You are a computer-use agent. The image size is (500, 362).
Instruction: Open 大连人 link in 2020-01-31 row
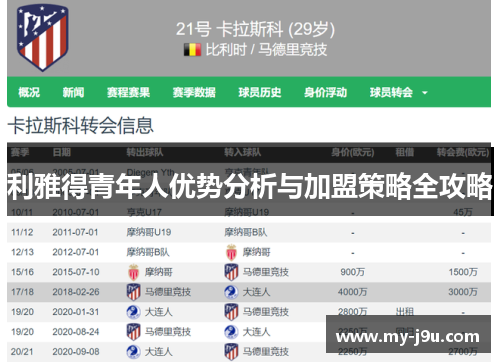[159, 312]
